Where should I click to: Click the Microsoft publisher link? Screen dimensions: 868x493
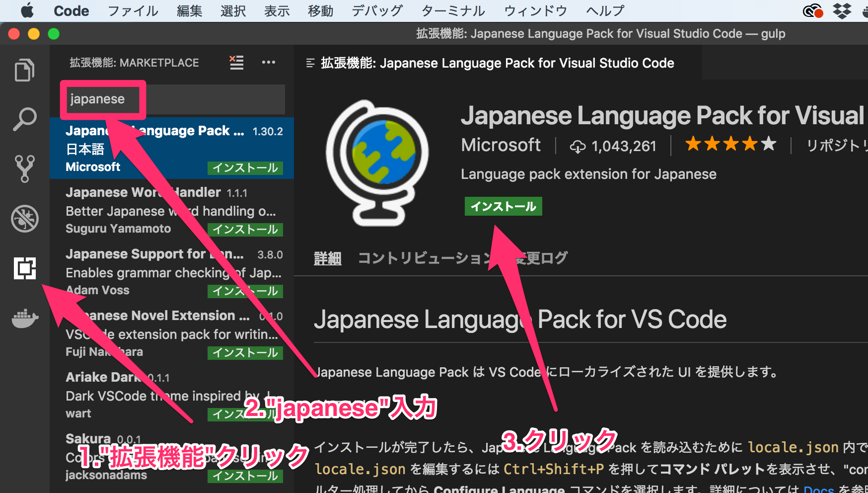pyautogui.click(x=501, y=145)
